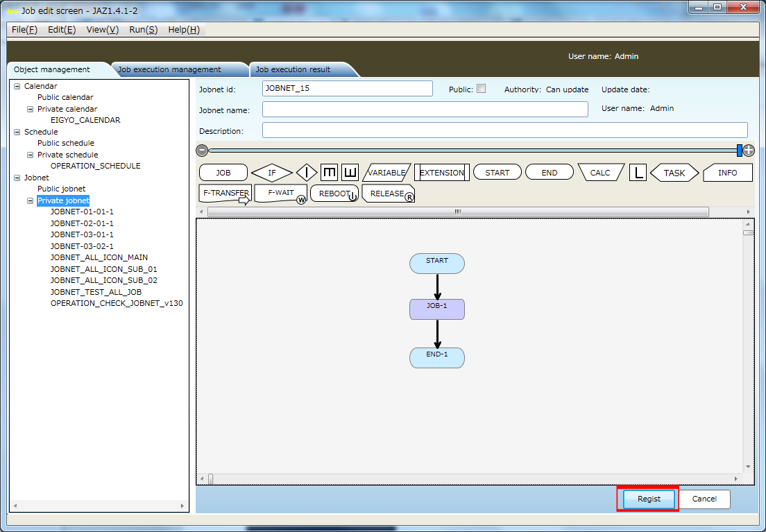Select JOBNET_ALL_ICON_SUB_02 in tree
The width and height of the screenshot is (766, 532).
pyautogui.click(x=104, y=280)
